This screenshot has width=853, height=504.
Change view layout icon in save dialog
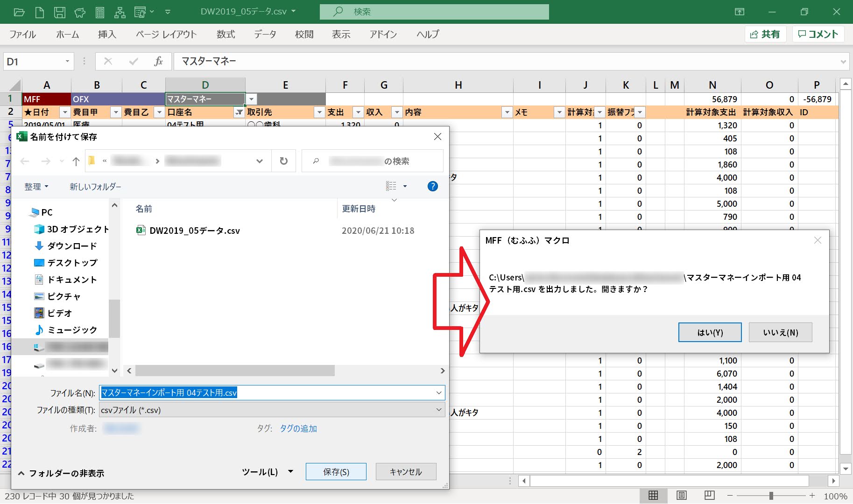click(391, 186)
